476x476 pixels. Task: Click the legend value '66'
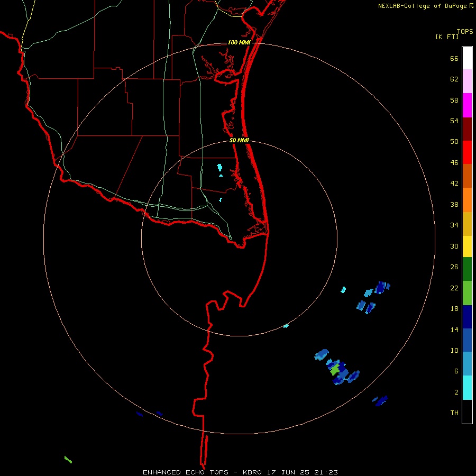point(454,58)
